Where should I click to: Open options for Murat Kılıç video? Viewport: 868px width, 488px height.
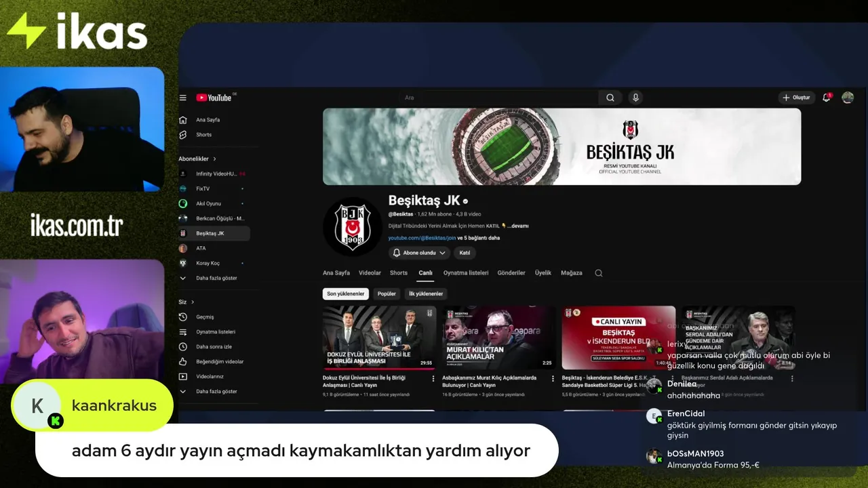tap(553, 379)
